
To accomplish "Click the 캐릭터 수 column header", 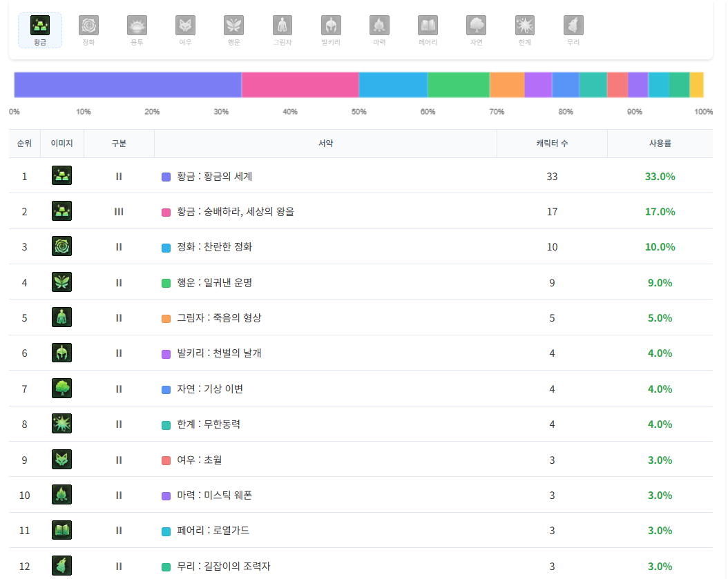I will [552, 144].
